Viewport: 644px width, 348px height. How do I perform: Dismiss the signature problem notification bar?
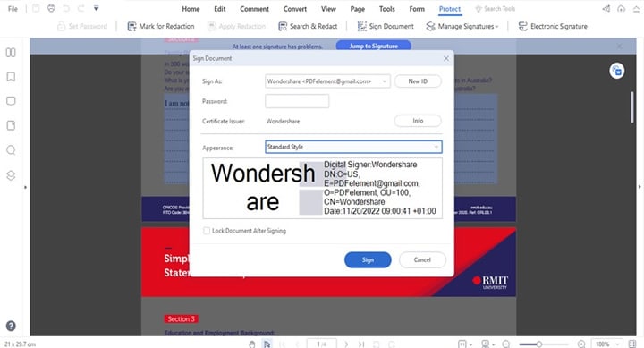[x=619, y=47]
